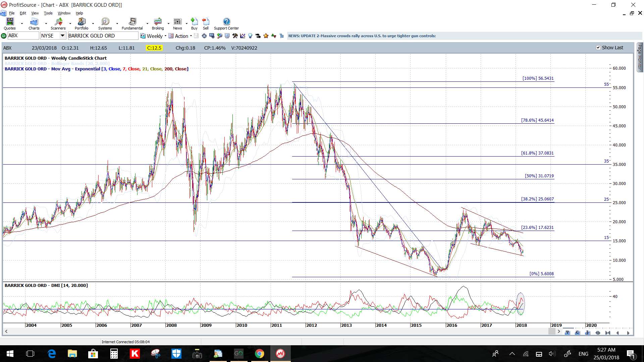Image resolution: width=644 pixels, height=362 pixels.
Task: Click the light bulb icon in the chart toolbar
Action: (x=250, y=36)
